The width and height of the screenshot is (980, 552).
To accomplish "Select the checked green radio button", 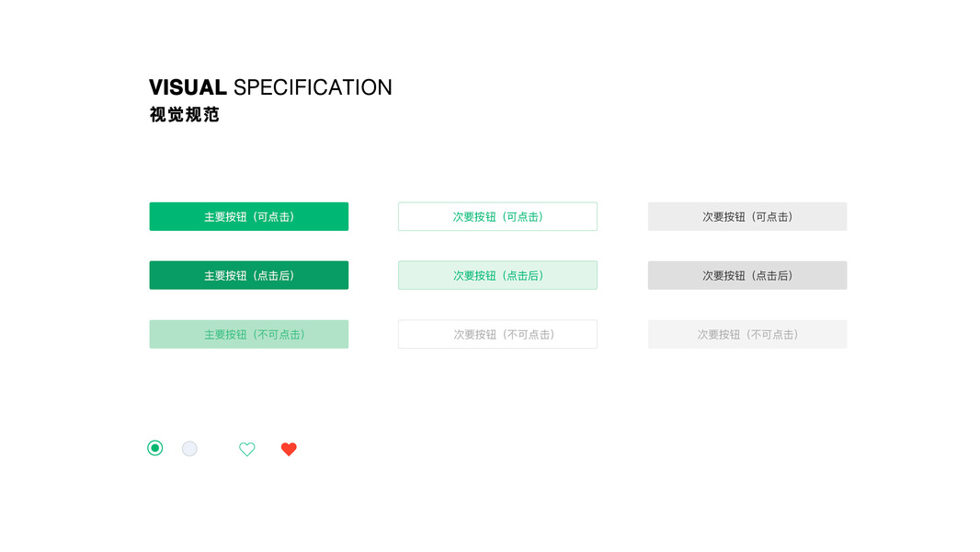I will 155,448.
